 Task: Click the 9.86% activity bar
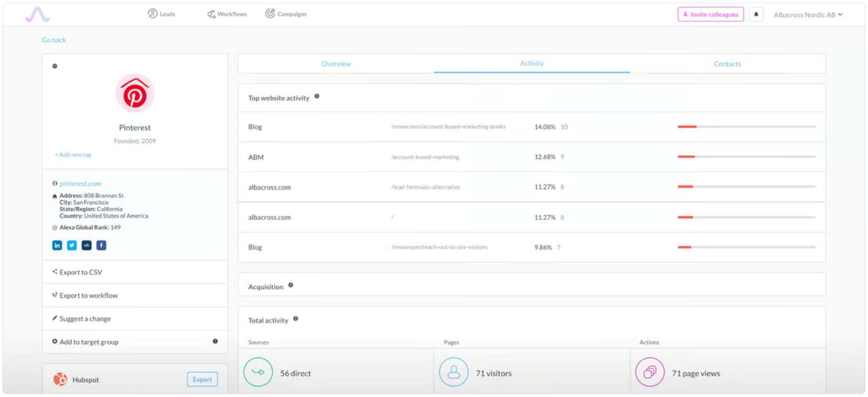click(x=746, y=247)
